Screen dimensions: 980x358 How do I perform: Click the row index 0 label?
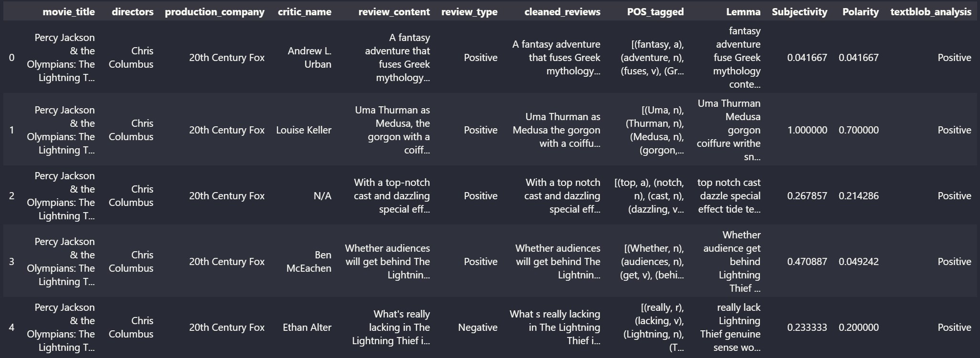pyautogui.click(x=11, y=58)
